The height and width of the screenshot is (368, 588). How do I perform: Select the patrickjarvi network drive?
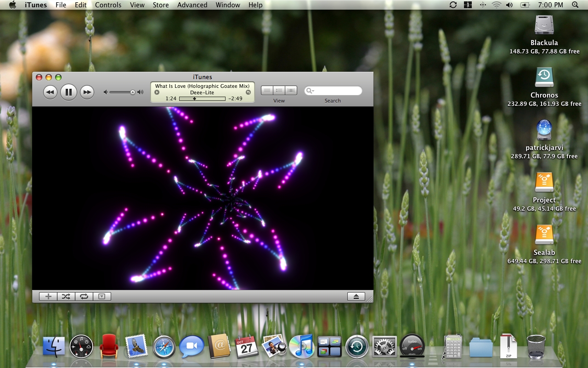tap(544, 130)
